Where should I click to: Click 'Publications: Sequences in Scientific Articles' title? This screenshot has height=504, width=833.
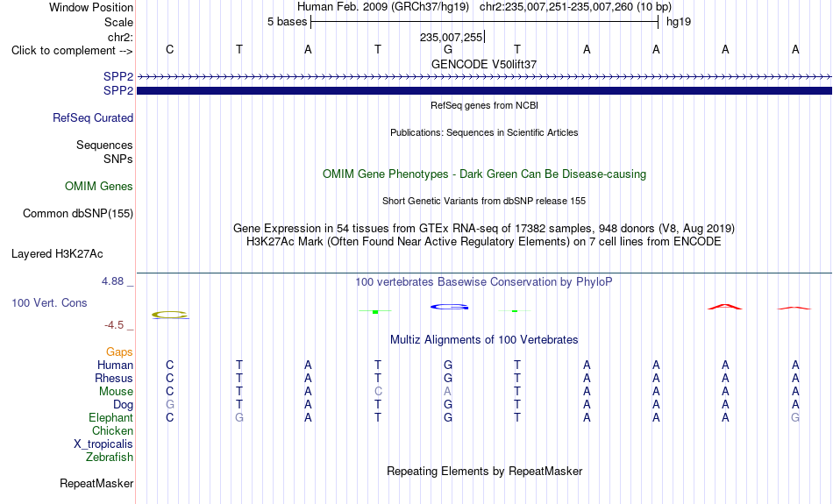484,132
